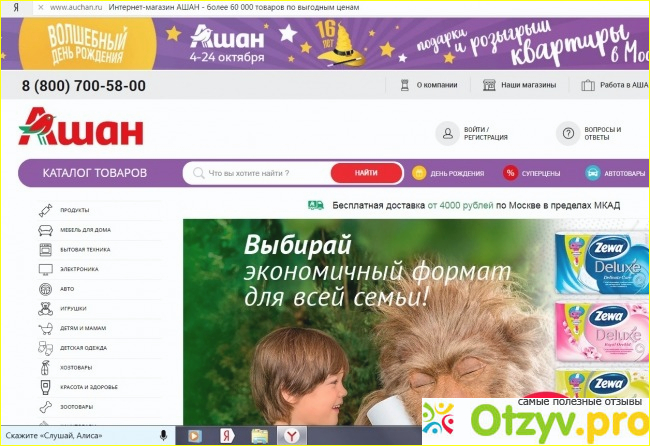This screenshot has width=650, height=446.
Task: Select the stove icon for Бытовая техника
Action: click(46, 250)
